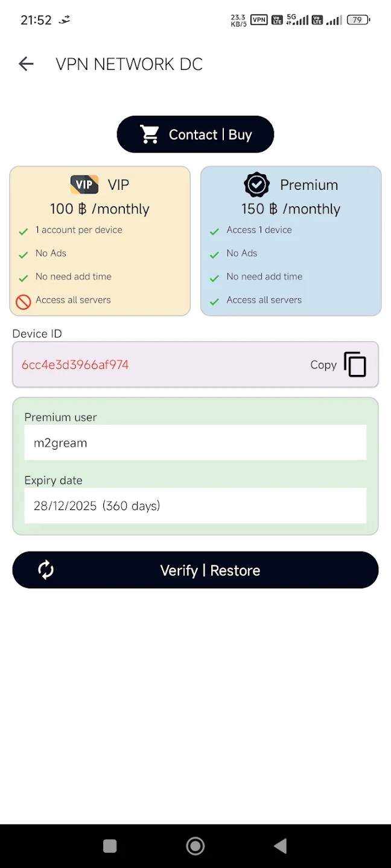The height and width of the screenshot is (868, 391).
Task: Tap the Premium verified badge icon
Action: pyautogui.click(x=257, y=184)
